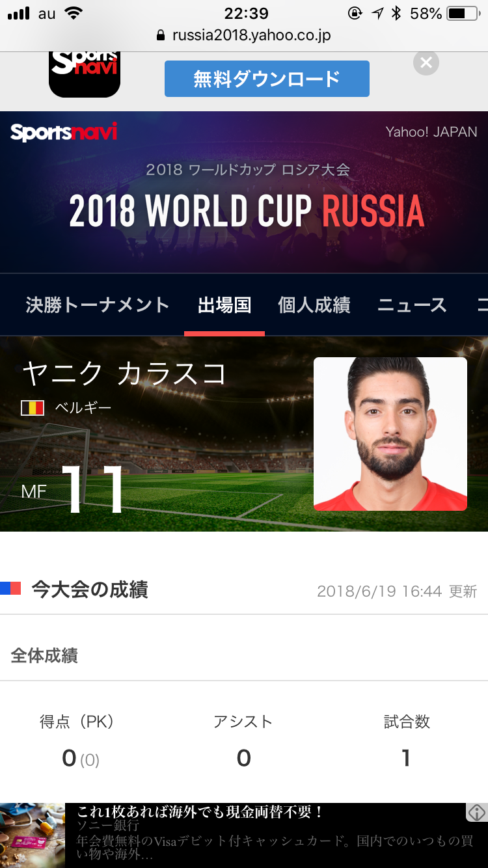Go to the ニュース tab
This screenshot has height=868, width=488.
click(x=413, y=305)
